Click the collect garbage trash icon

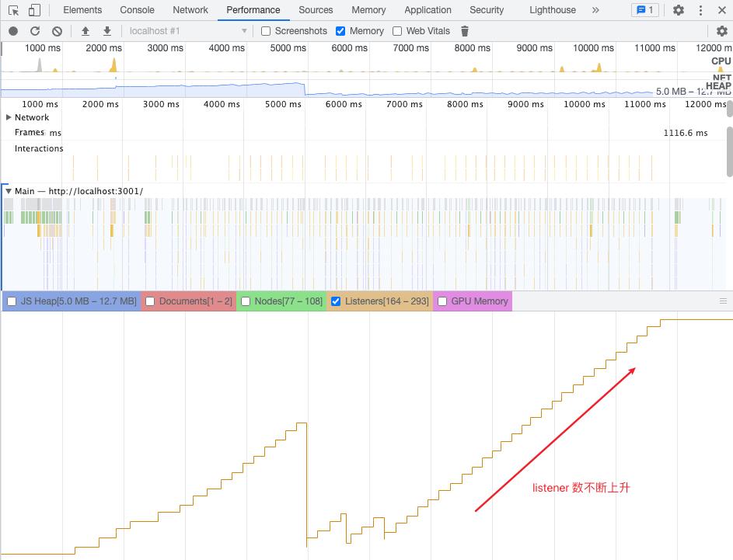point(465,31)
